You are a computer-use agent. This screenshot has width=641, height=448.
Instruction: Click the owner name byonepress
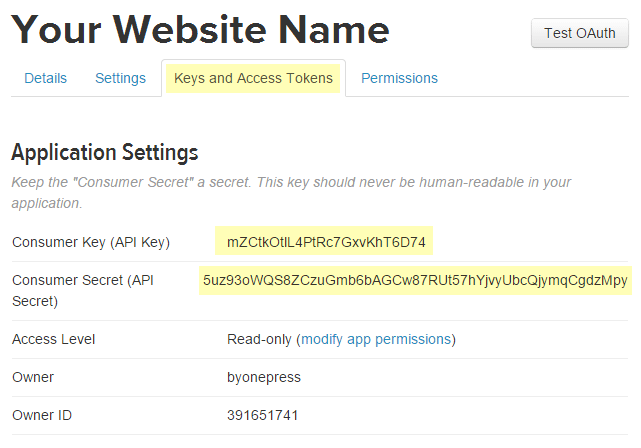click(x=266, y=377)
